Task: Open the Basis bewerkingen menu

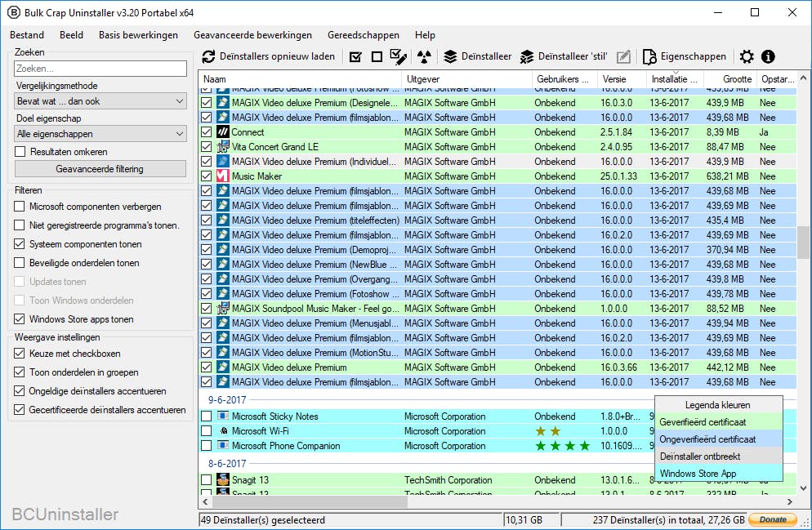Action: (x=138, y=34)
